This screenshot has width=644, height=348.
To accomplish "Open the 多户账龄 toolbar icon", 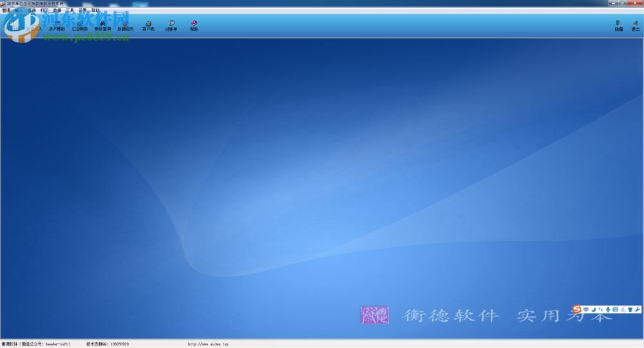I will [x=57, y=26].
